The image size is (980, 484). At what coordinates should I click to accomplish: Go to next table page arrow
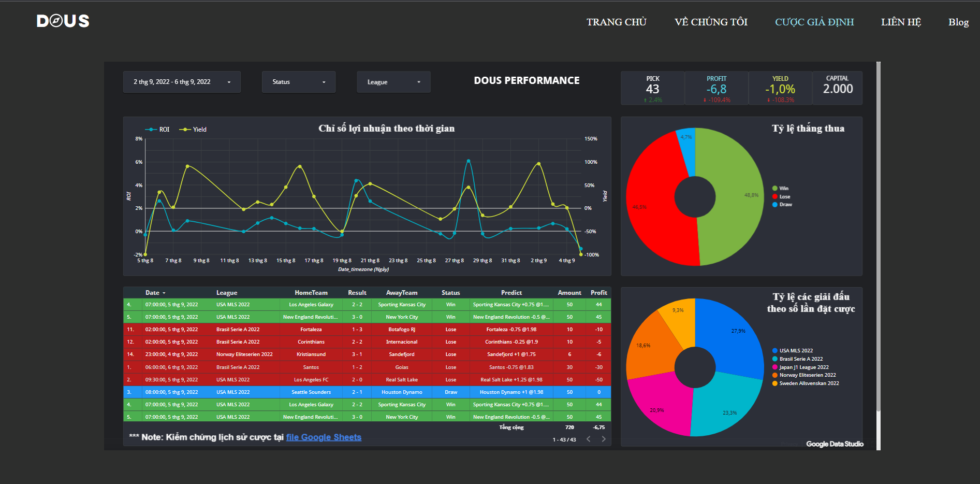[603, 439]
